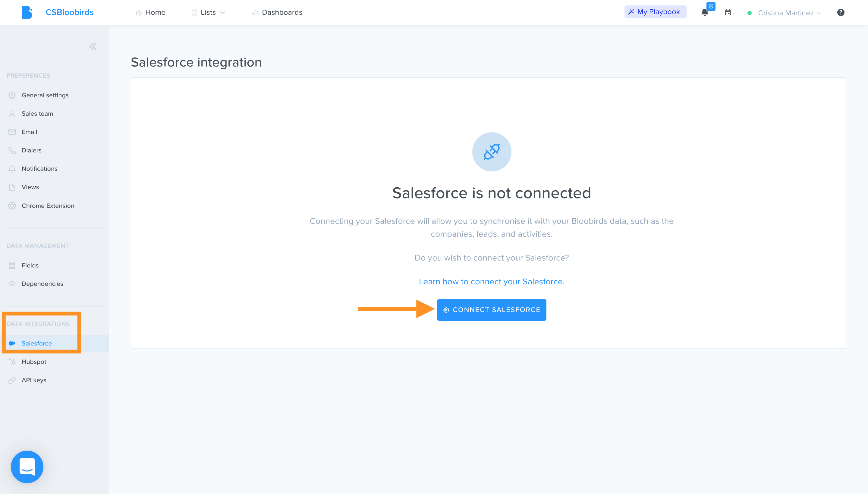Click the General settings sidebar item
The height and width of the screenshot is (494, 868).
pos(45,95)
